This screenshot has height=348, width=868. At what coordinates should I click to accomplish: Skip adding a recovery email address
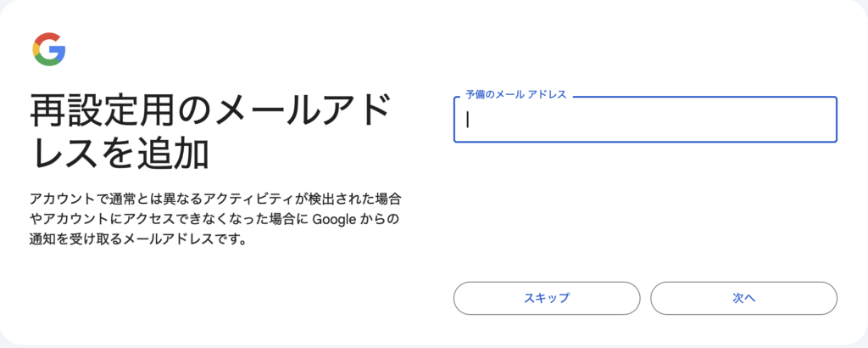(x=547, y=298)
